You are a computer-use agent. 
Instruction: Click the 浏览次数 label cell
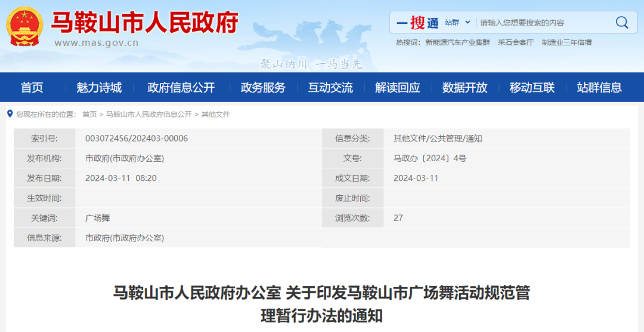click(x=352, y=218)
